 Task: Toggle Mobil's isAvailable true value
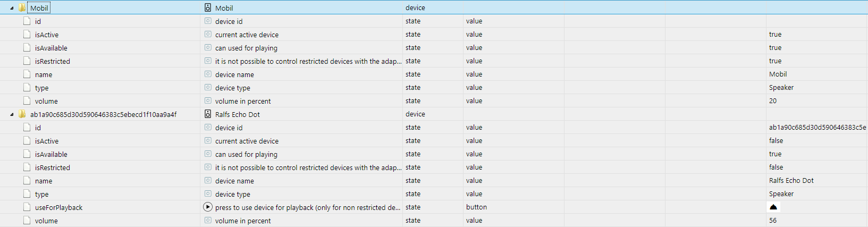tap(775, 48)
